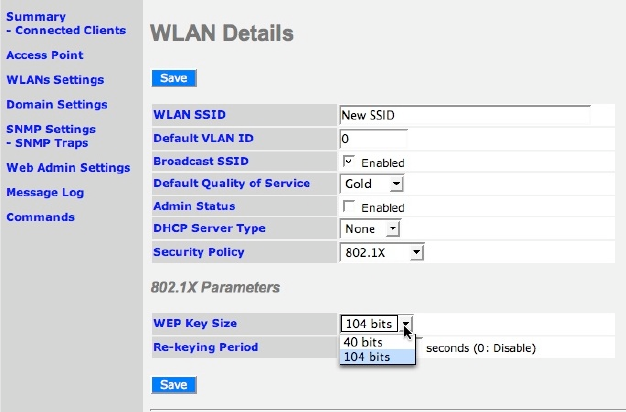626x412 pixels.
Task: View the Message Log
Action: click(45, 192)
